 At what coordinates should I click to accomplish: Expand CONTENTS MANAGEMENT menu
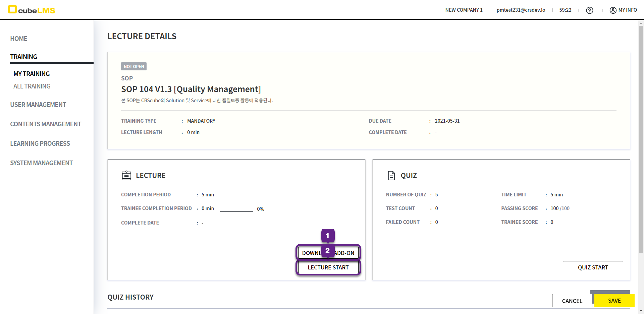click(x=46, y=124)
